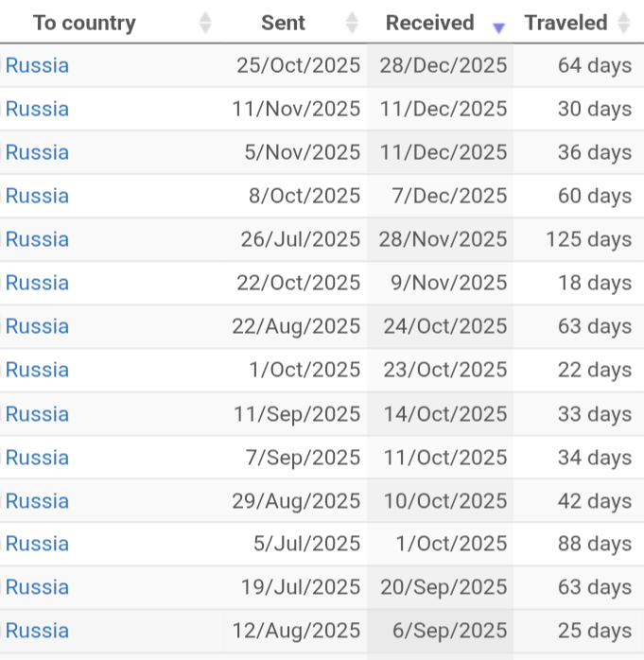Viewport: 644px width, 660px height.
Task: Open Russia link for 125 days row
Action: click(37, 239)
